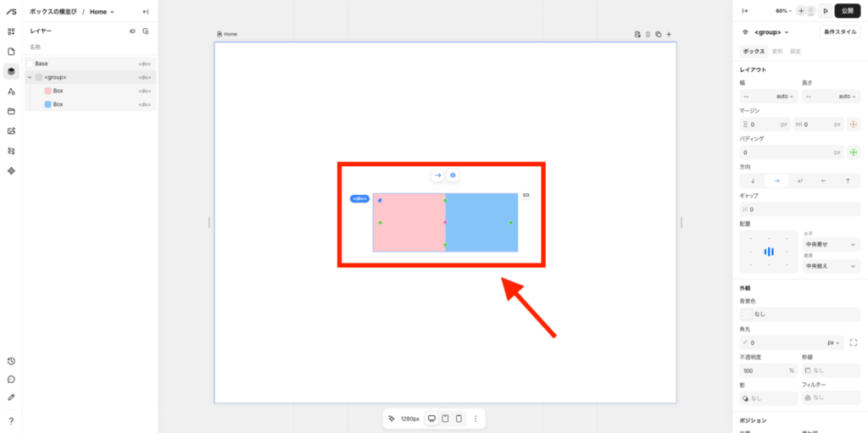Image resolution: width=868 pixels, height=433 pixels.
Task: Open the fonts and styles icon
Action: (x=11, y=92)
